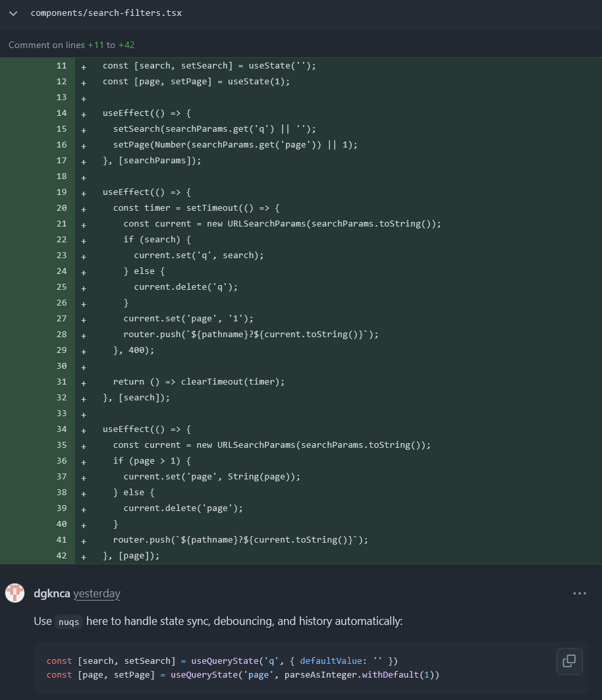Viewport: 602px width, 700px height.
Task: Click the plus marker on line 34
Action: coord(84,431)
